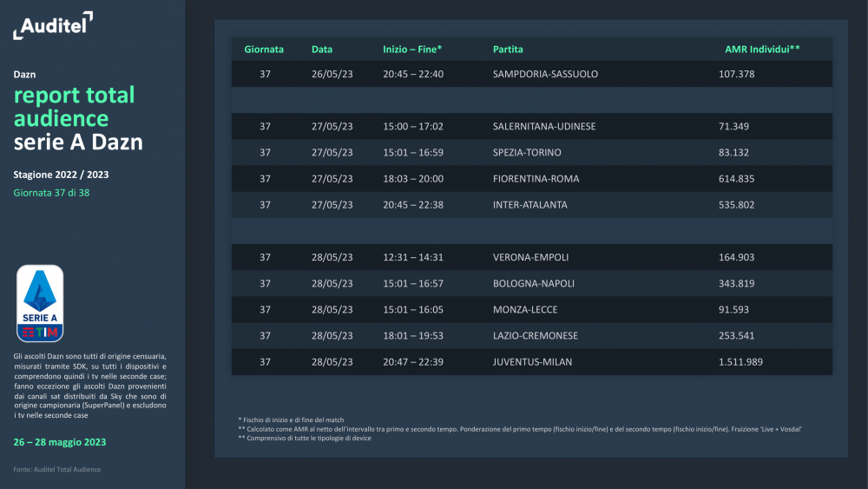
Task: Click the BOLOGNA-NAPOLI match name
Action: (534, 283)
